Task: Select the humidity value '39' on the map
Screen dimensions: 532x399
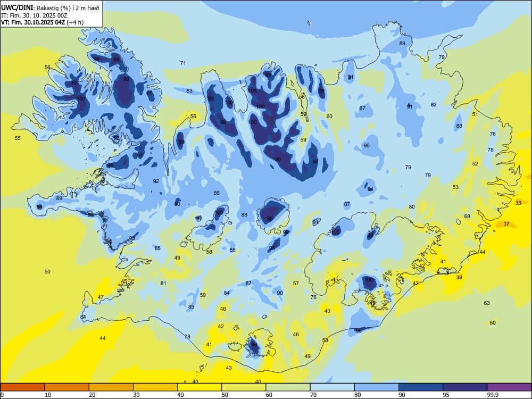Action: coord(459,277)
